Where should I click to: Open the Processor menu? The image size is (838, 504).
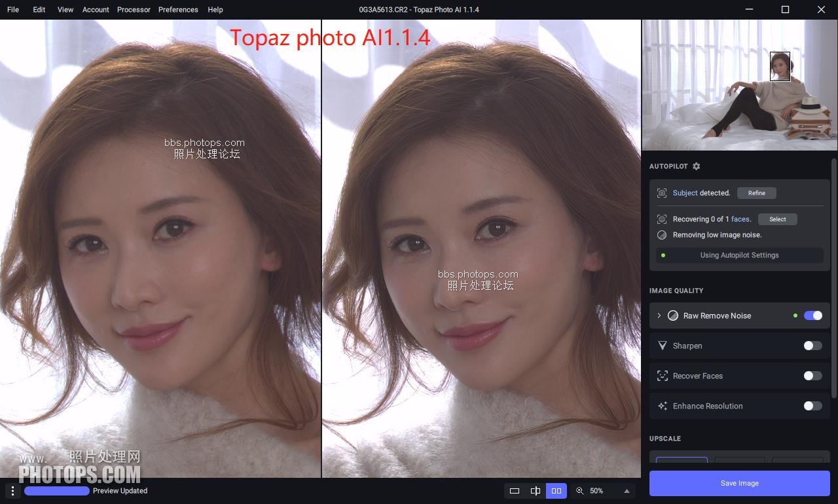(134, 10)
